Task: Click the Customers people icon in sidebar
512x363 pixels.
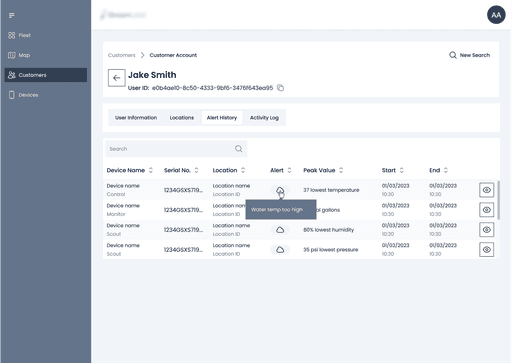Action: pyautogui.click(x=12, y=75)
